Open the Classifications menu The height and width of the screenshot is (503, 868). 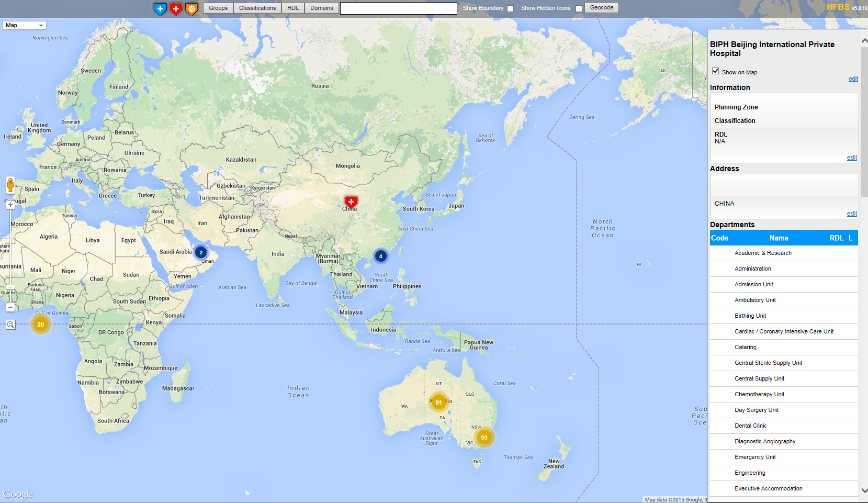257,8
